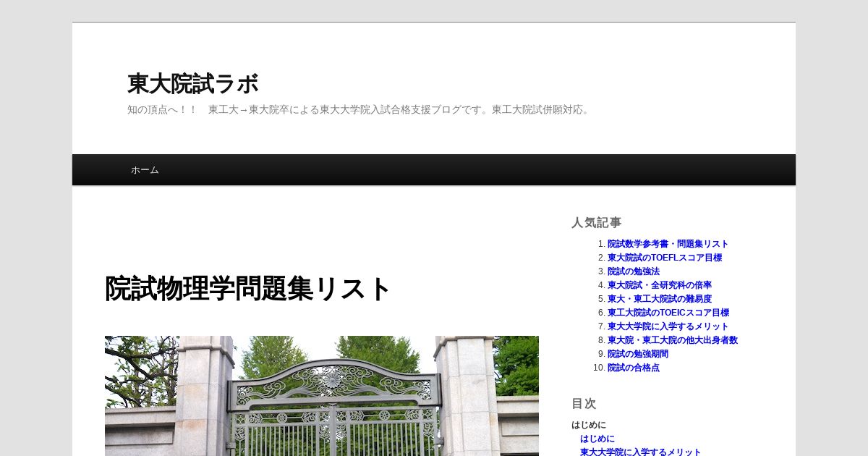This screenshot has height=456, width=868.
Task: Click the はじめに sub-link in 目次
Action: (x=597, y=439)
